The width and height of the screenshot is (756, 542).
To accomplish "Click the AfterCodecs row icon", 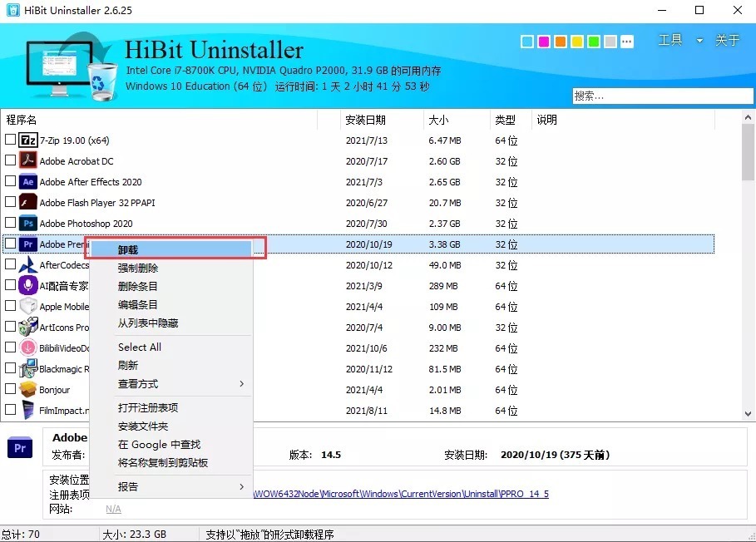I will pos(28,265).
